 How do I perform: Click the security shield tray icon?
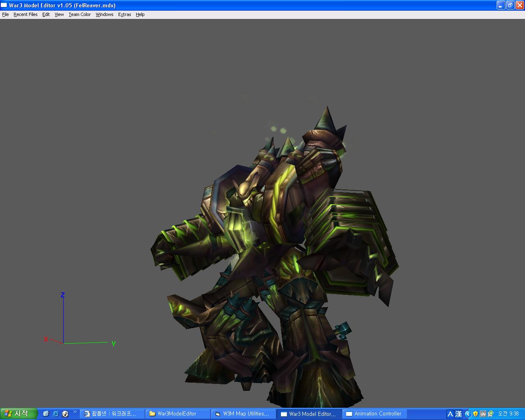(475, 414)
